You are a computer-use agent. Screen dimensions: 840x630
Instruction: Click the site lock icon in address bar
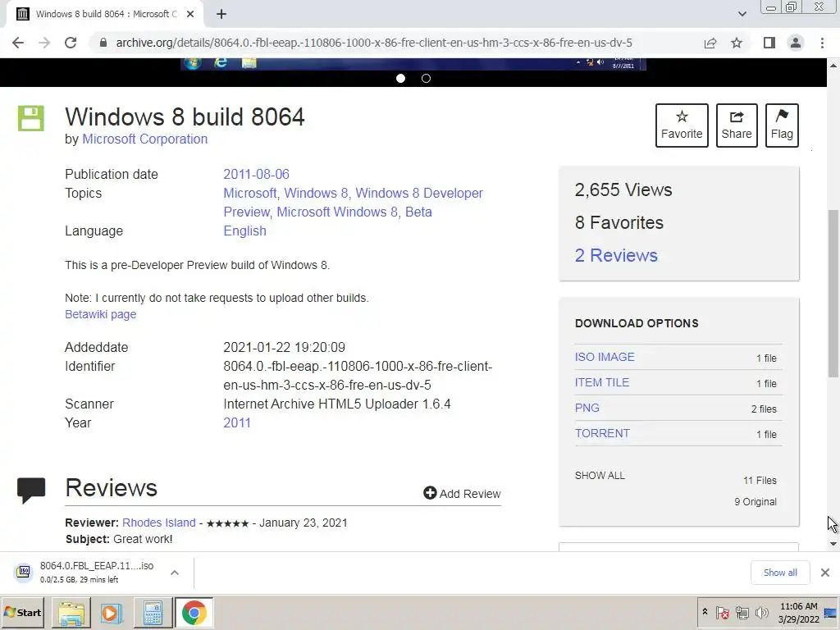(103, 43)
